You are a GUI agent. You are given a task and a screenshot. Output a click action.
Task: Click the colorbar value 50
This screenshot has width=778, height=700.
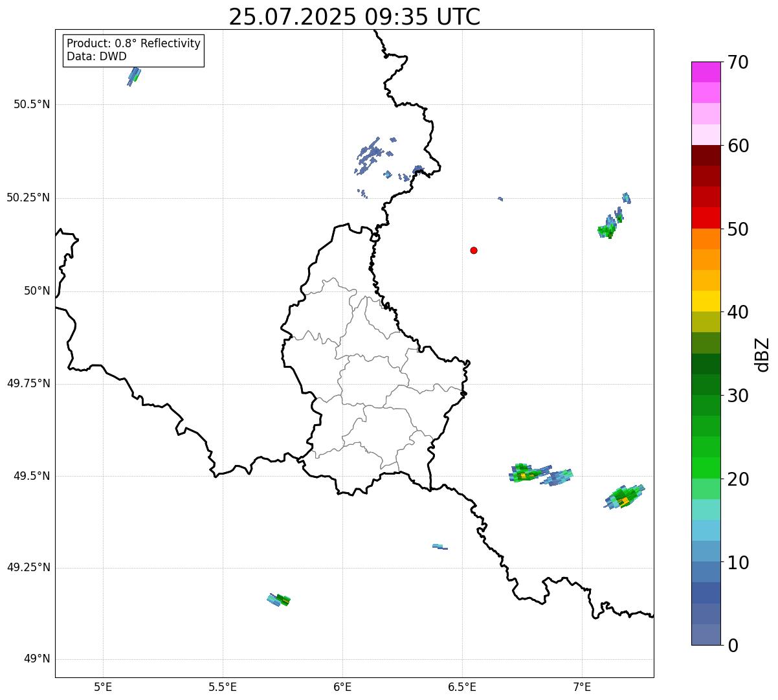coord(738,229)
